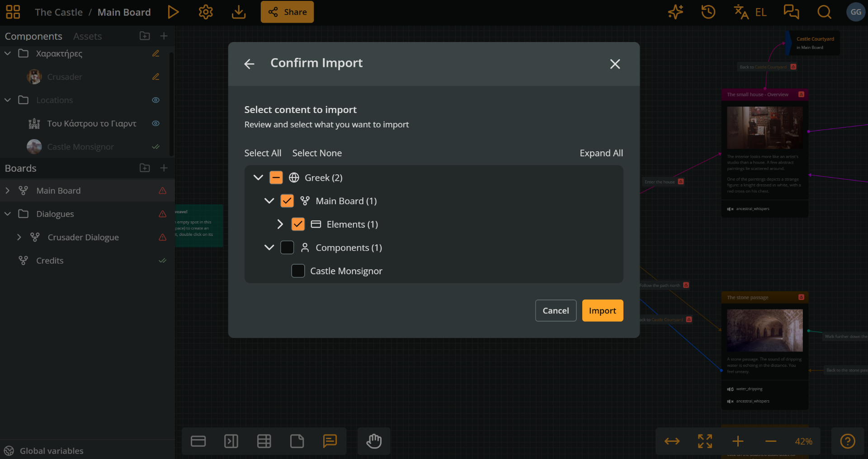The height and width of the screenshot is (459, 868).
Task: Expand Crusader Dialogue board
Action: point(19,237)
